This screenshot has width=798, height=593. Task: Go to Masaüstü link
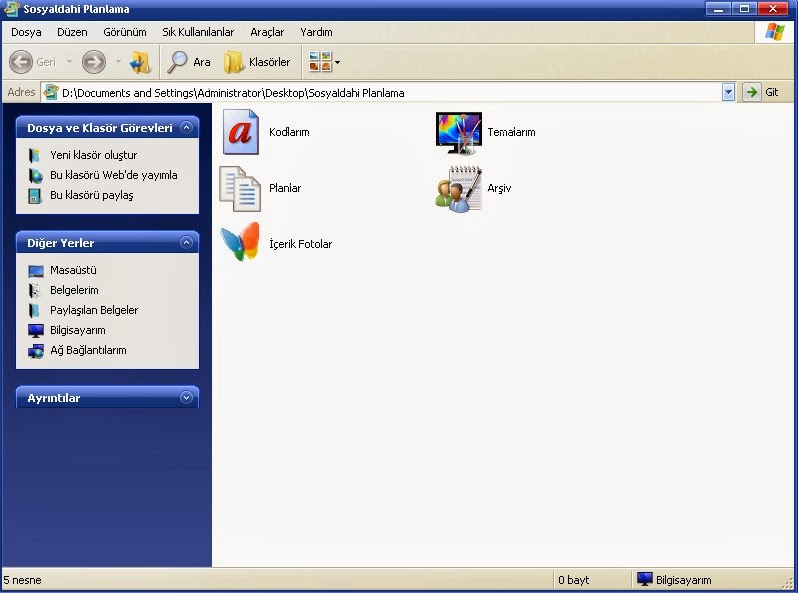pos(73,270)
